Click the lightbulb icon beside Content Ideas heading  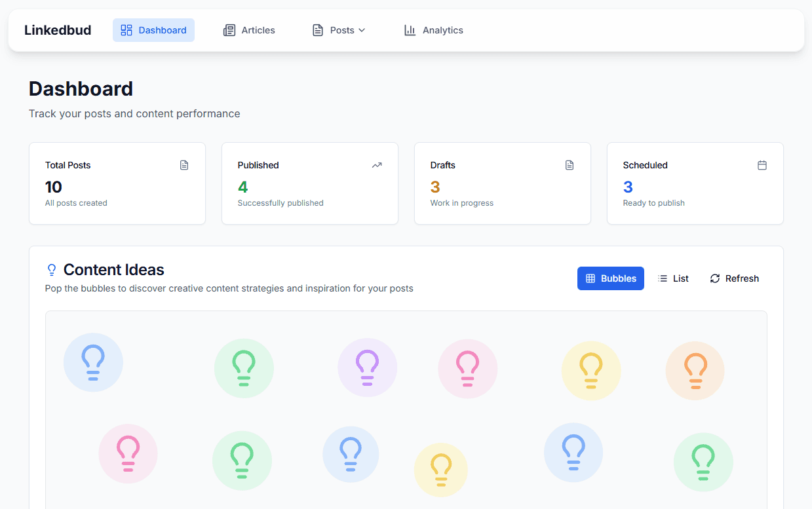(52, 270)
